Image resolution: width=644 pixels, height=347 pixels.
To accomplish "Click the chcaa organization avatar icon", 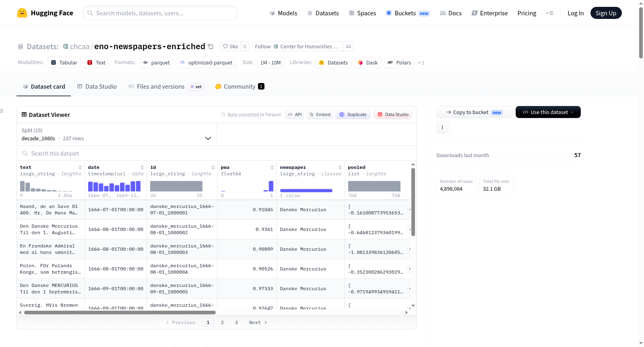I will pyautogui.click(x=66, y=46).
